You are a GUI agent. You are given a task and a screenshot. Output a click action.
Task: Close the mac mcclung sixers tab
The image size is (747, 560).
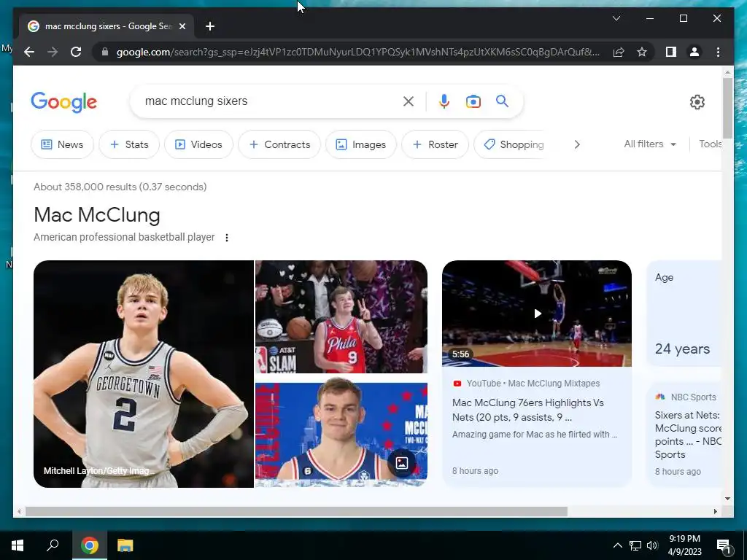[182, 26]
